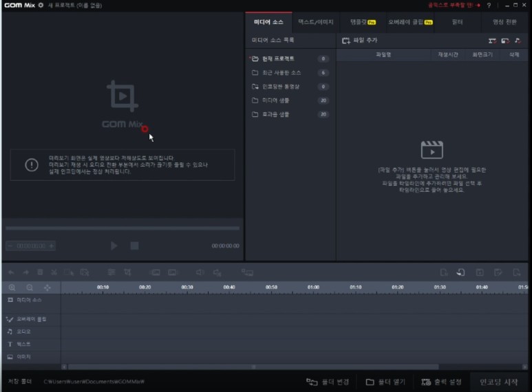Select the 효과음 샘플 folder
Image resolution: width=532 pixels, height=392 pixels.
[290, 114]
